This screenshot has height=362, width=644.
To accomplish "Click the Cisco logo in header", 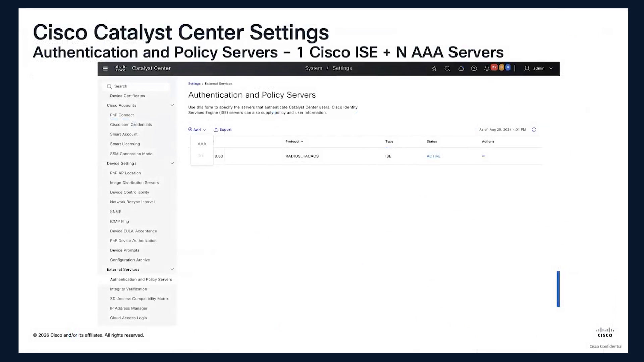I will click(120, 68).
